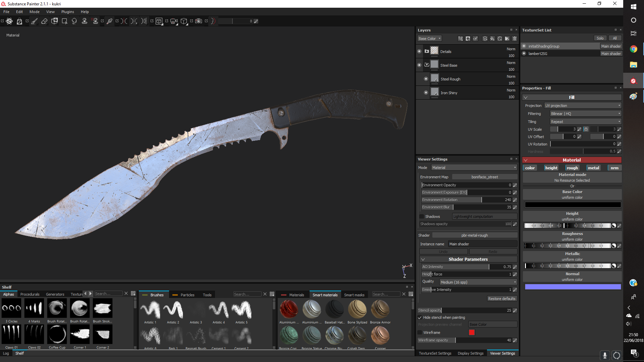
Task: Uncheck Hide stencil when painting
Action: [x=420, y=317]
